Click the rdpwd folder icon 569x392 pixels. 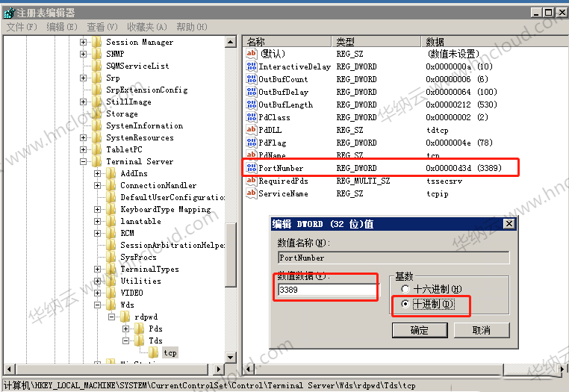[125, 317]
